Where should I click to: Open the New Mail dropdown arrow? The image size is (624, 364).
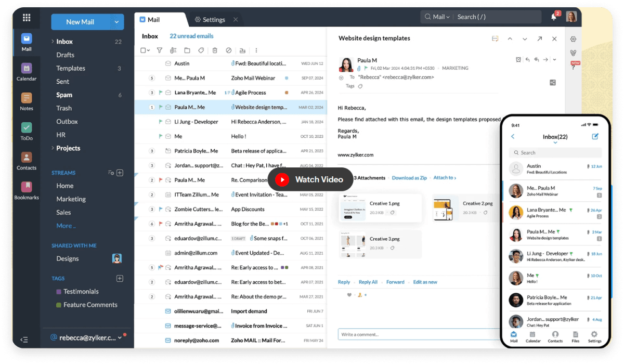click(118, 22)
